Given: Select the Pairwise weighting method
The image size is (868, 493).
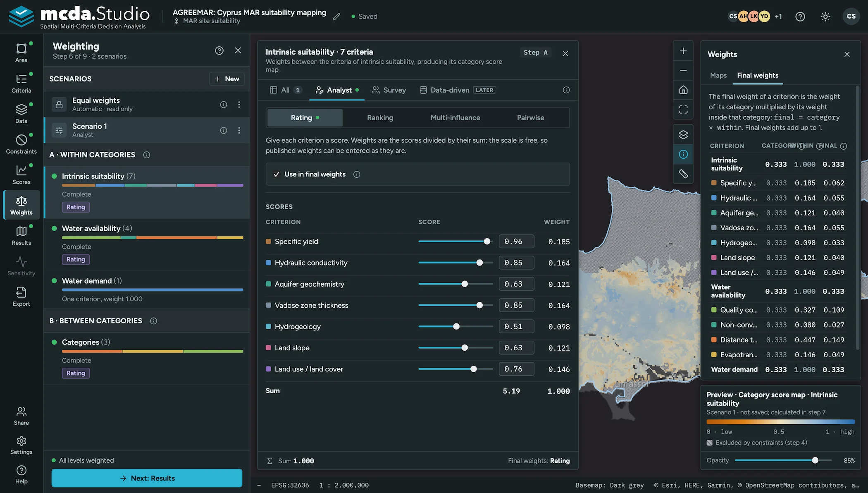Looking at the screenshot, I should pyautogui.click(x=530, y=118).
